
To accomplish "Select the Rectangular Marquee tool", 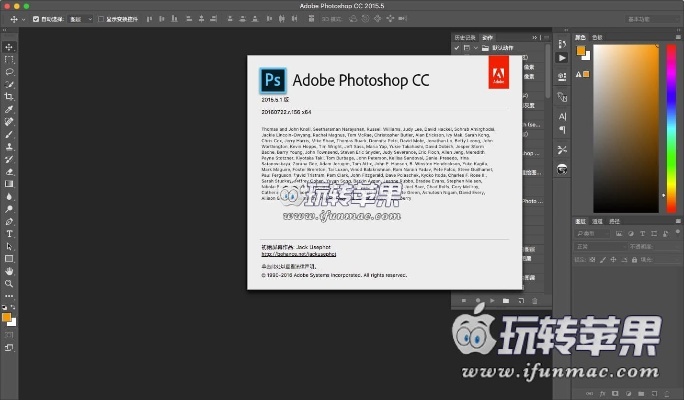I will pyautogui.click(x=10, y=59).
